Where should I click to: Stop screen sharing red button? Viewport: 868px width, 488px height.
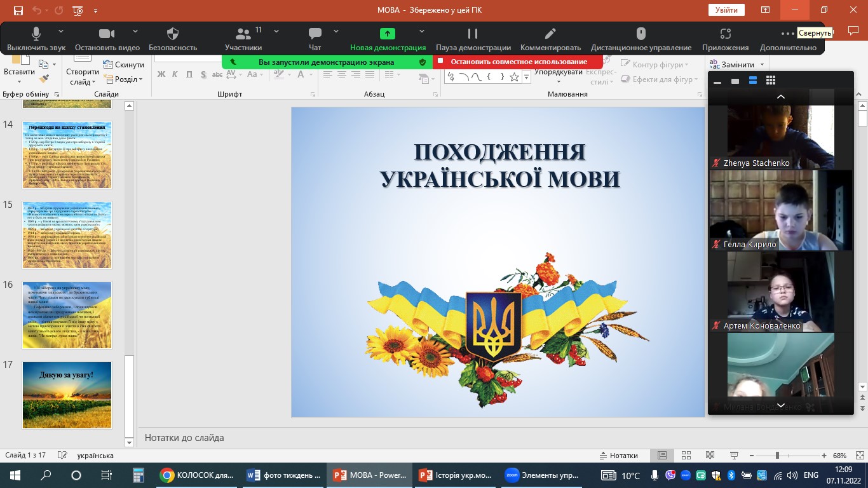(x=518, y=62)
